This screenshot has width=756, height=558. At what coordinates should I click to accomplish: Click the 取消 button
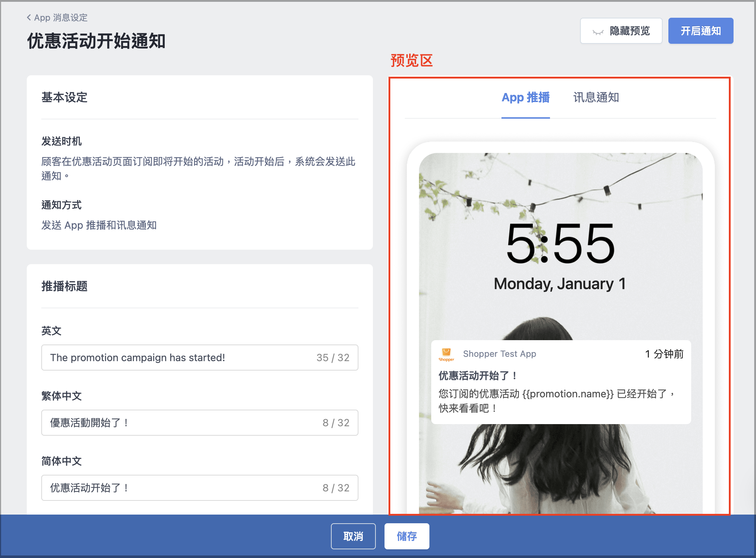coord(353,536)
